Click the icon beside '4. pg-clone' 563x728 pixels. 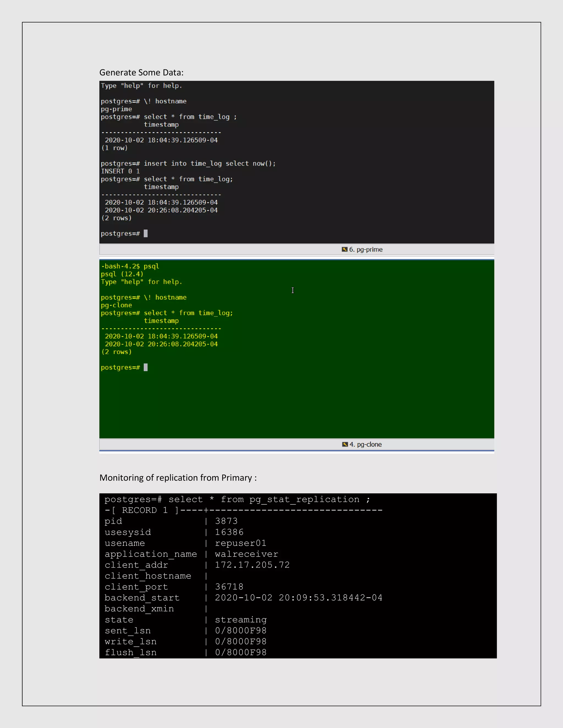pyautogui.click(x=345, y=444)
